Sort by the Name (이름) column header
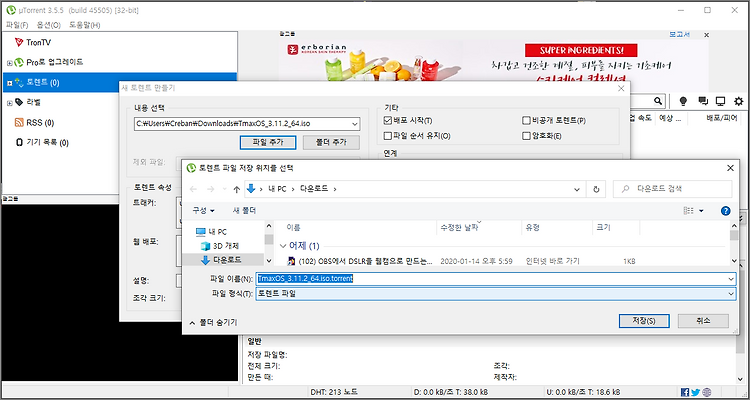This screenshot has height=400, width=750. 293,228
